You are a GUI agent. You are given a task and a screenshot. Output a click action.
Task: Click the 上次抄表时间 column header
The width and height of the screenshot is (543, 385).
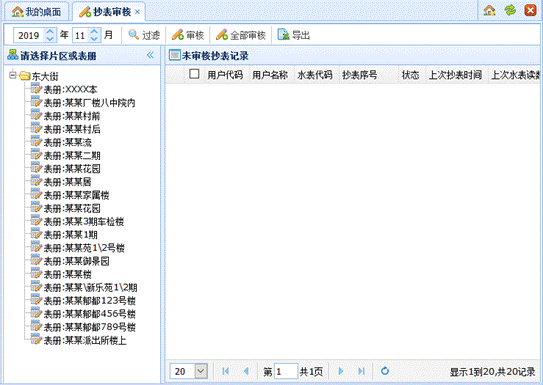(455, 74)
